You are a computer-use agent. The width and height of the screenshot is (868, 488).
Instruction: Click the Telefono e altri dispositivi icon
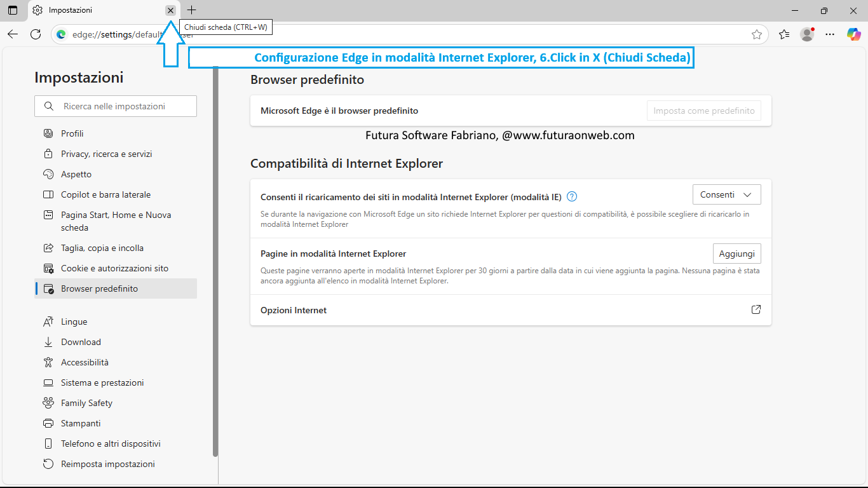click(x=48, y=444)
